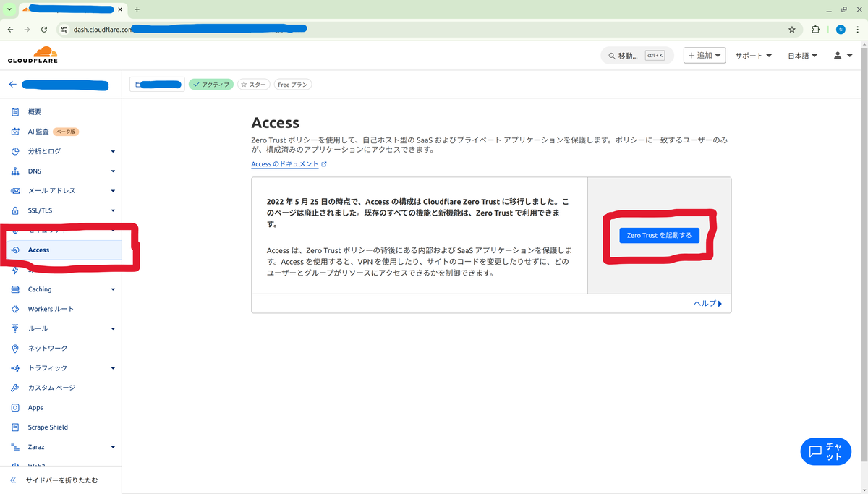Viewport: 868px width, 494px height.
Task: Expand the Zaraz submenu arrow
Action: pyautogui.click(x=113, y=447)
